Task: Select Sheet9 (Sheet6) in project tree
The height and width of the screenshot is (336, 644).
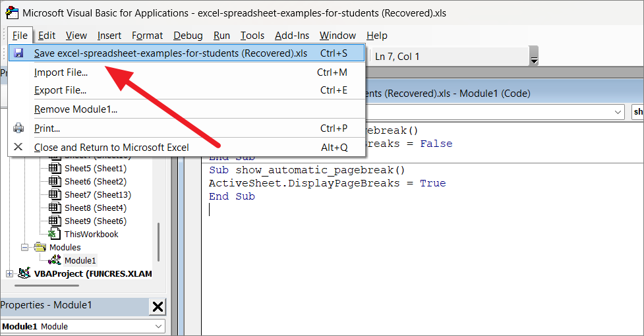Action: coord(96,221)
